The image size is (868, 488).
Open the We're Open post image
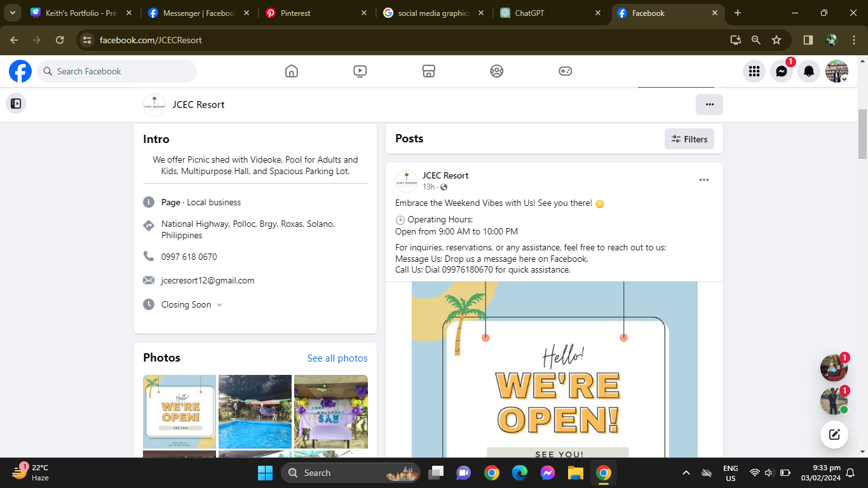[x=554, y=369]
